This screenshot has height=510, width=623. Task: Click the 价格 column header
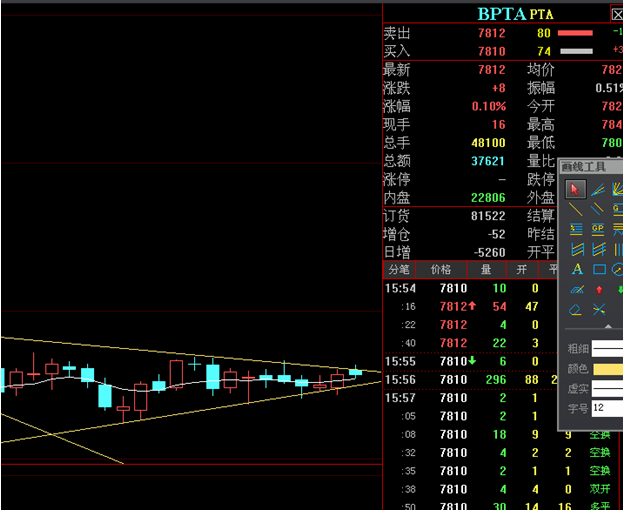(441, 270)
